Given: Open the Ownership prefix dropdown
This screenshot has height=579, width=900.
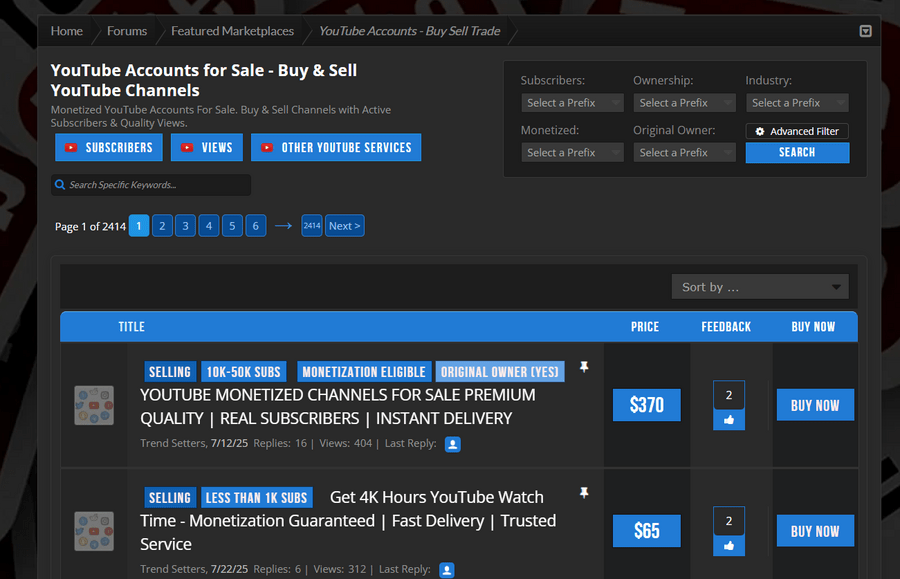Looking at the screenshot, I should [684, 103].
